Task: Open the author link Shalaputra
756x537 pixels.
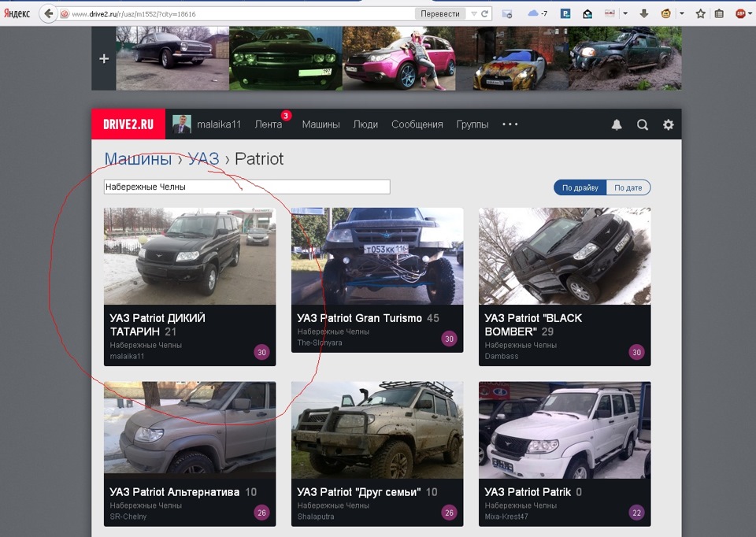Action: point(316,517)
